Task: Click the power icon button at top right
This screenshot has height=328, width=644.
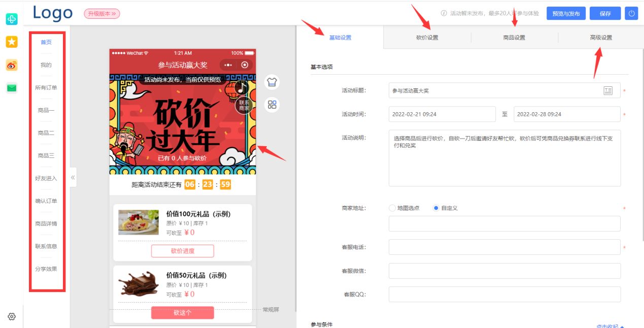Action: (631, 14)
